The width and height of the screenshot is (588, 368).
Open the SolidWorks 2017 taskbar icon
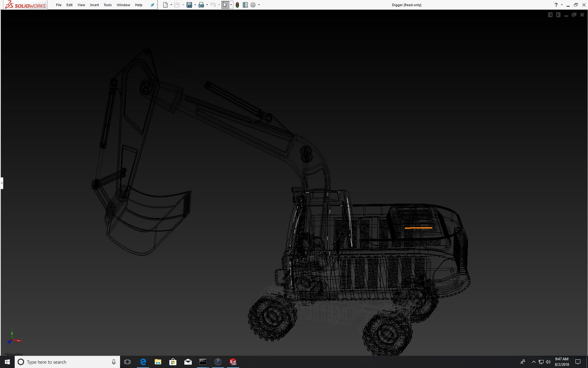233,362
